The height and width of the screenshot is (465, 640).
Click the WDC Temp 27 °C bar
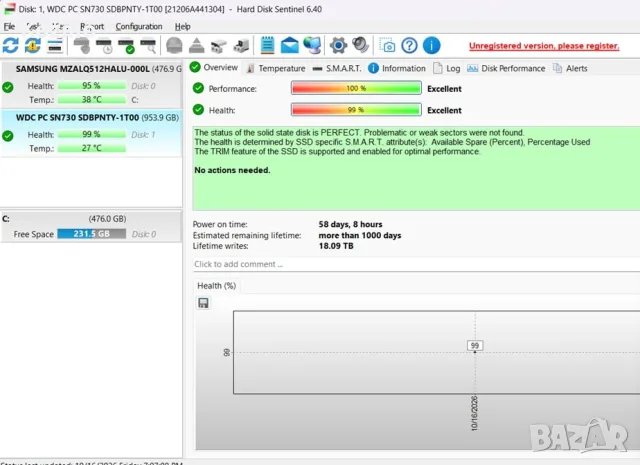click(x=91, y=148)
